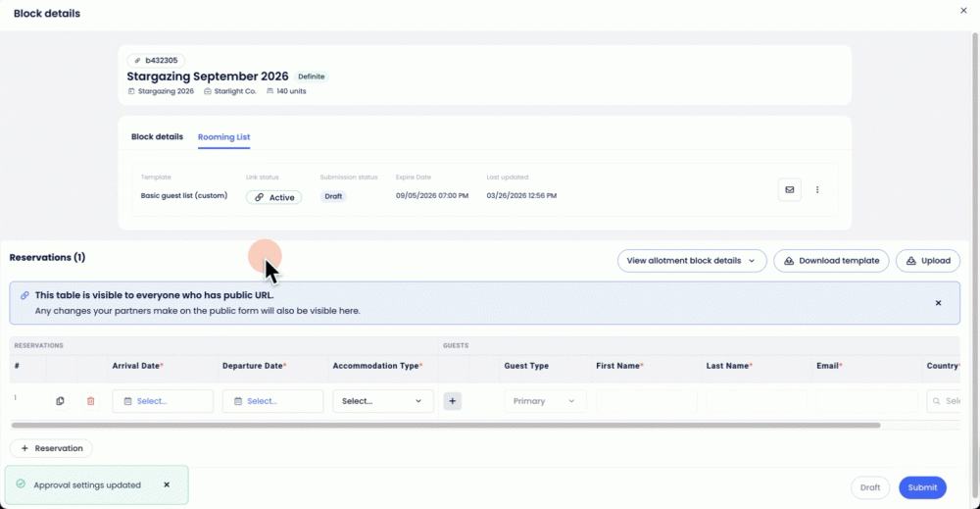Click the horizontal table scrollbar
This screenshot has width=980, height=509.
446,426
